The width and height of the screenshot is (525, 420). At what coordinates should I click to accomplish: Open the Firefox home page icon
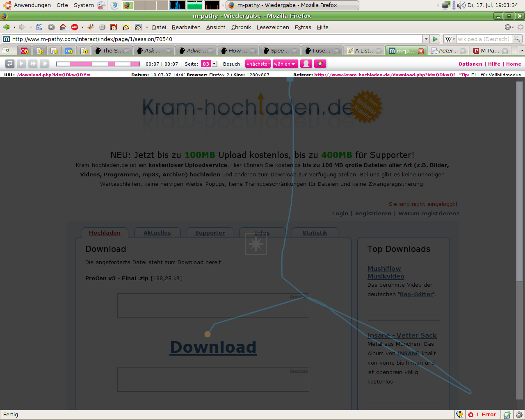[x=63, y=27]
